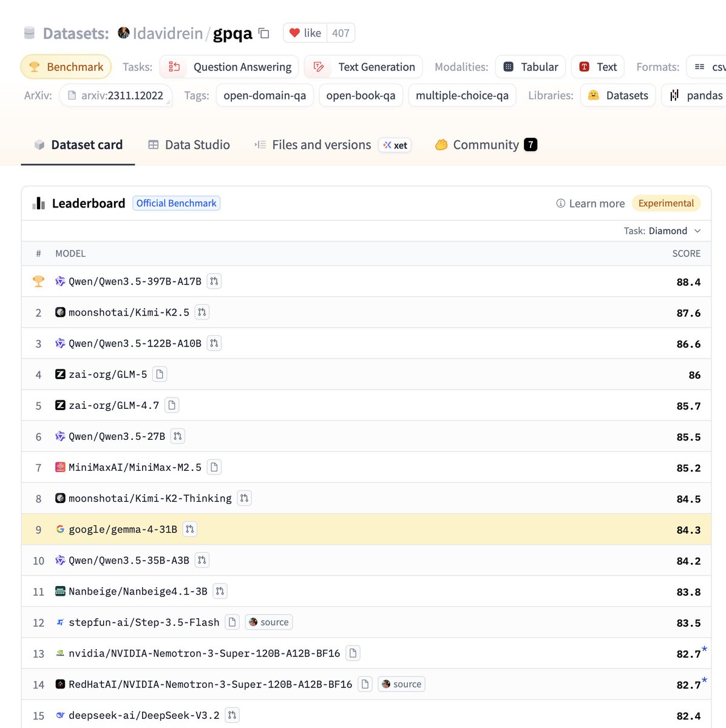Click the Learn more info link

pos(591,203)
